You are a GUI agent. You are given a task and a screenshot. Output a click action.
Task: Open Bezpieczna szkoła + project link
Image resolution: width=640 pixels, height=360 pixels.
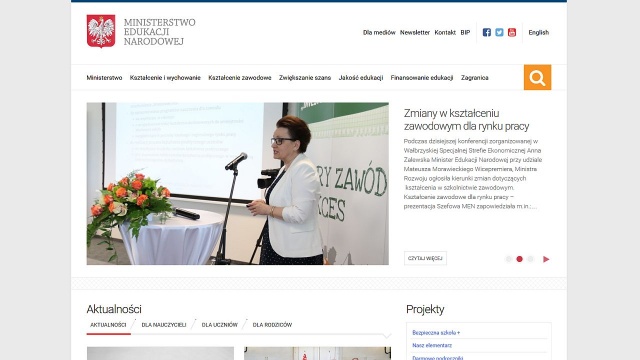point(436,333)
